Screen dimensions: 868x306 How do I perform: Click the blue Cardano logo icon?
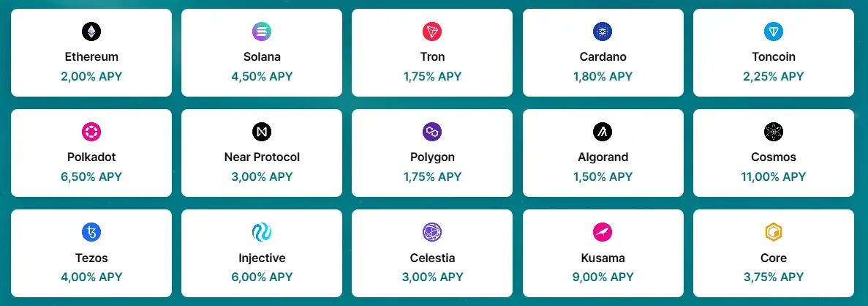click(603, 31)
